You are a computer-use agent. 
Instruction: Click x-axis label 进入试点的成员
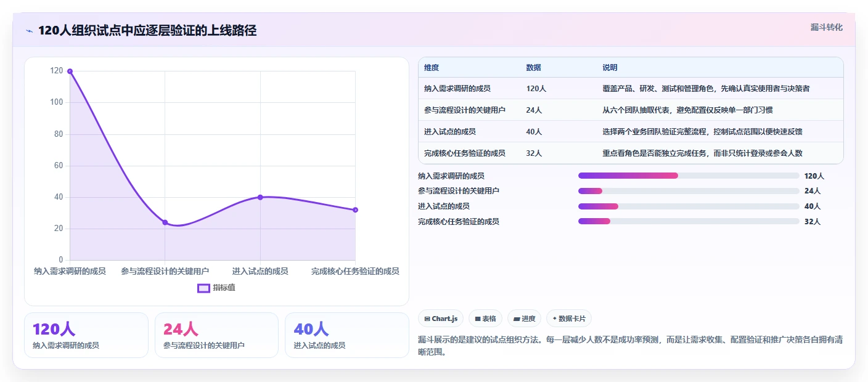coord(260,271)
